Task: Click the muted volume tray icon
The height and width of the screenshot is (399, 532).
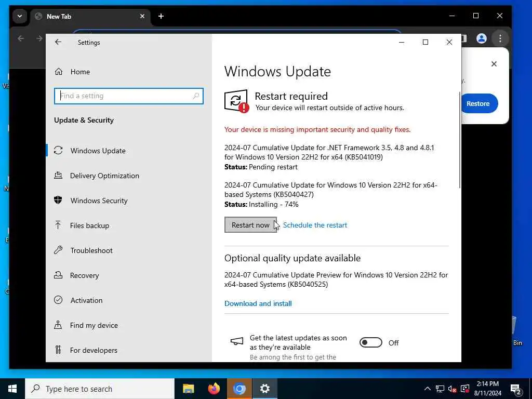Action: (x=453, y=389)
